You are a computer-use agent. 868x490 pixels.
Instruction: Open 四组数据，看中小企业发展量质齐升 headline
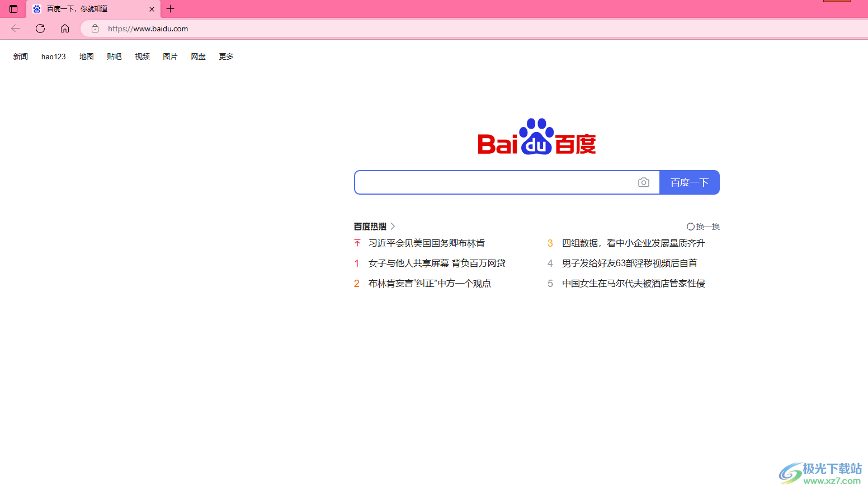coord(634,243)
